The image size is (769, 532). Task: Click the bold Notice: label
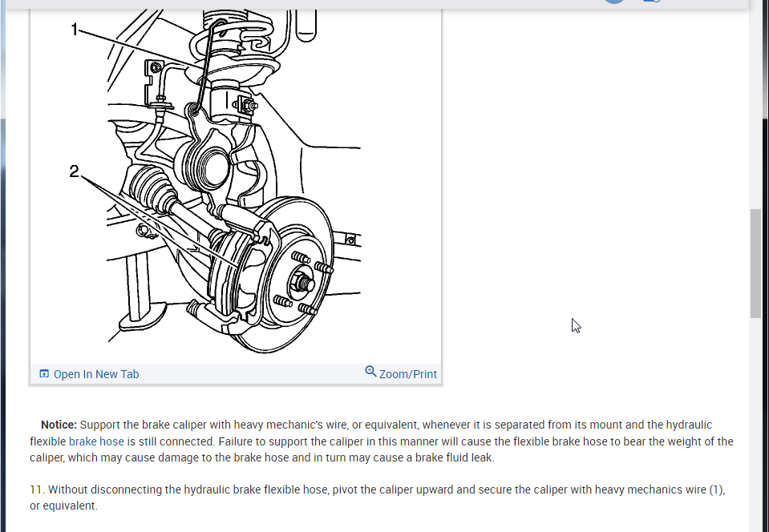[x=59, y=425]
